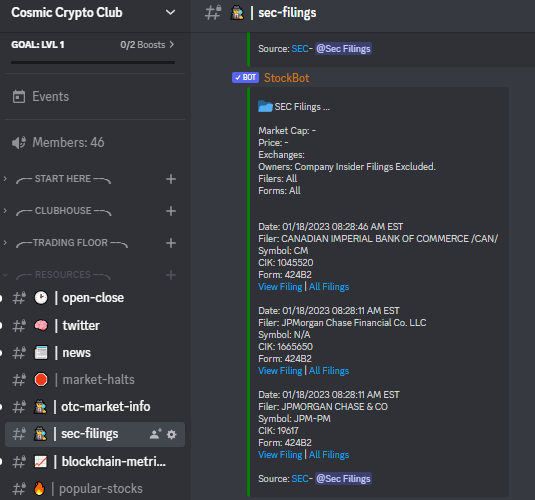Click create channel plus next to START HERE
535x500 pixels.
tap(171, 179)
